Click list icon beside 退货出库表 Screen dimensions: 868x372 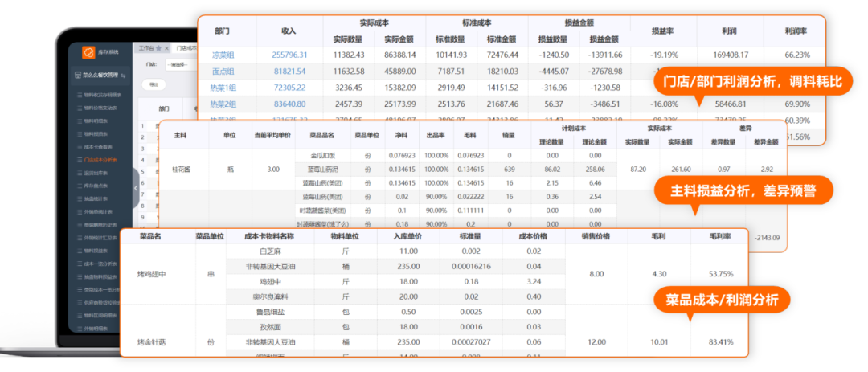[79, 173]
